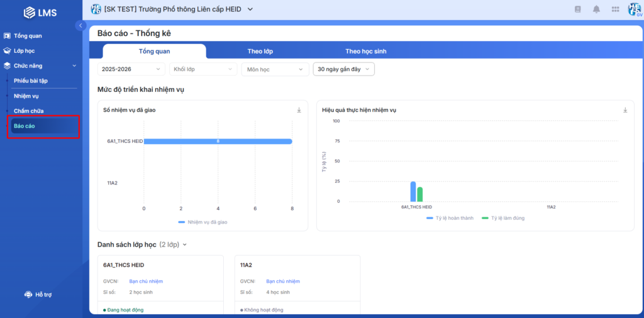Switch to the Theo lớp tab
This screenshot has width=644, height=318.
pyautogui.click(x=260, y=51)
